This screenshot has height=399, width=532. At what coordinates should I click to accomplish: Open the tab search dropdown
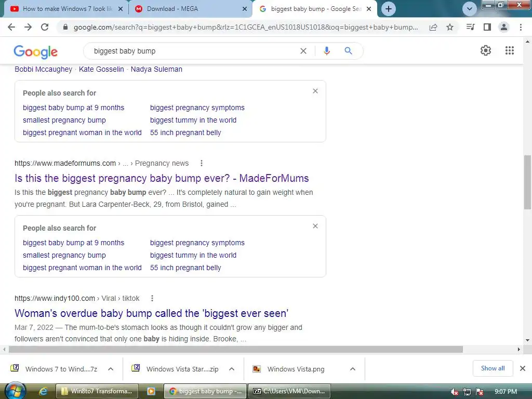(x=470, y=9)
